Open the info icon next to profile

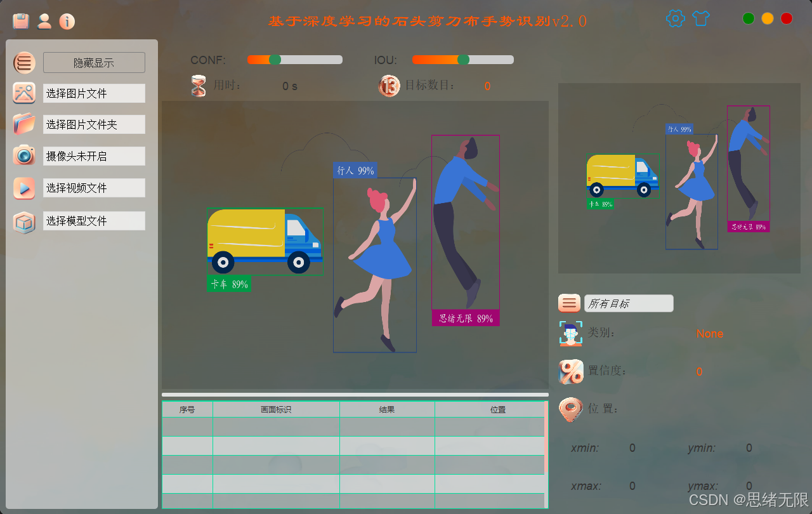(x=67, y=21)
